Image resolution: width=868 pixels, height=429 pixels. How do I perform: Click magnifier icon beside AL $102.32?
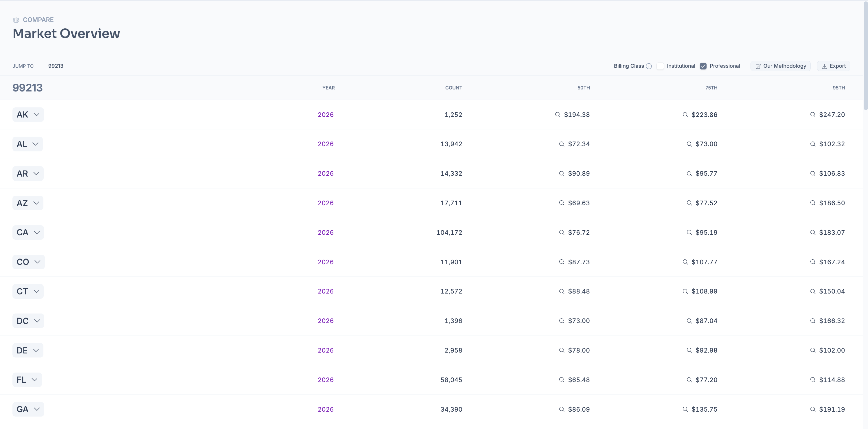click(x=813, y=144)
